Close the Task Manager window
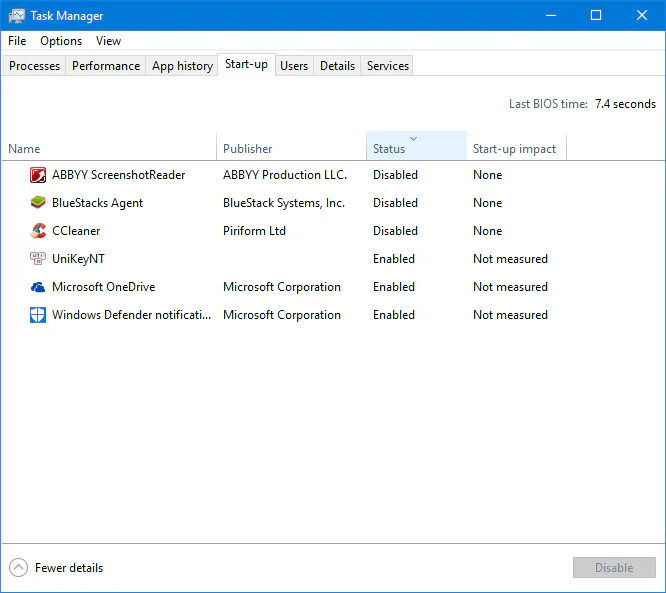The height and width of the screenshot is (593, 666). [x=642, y=16]
